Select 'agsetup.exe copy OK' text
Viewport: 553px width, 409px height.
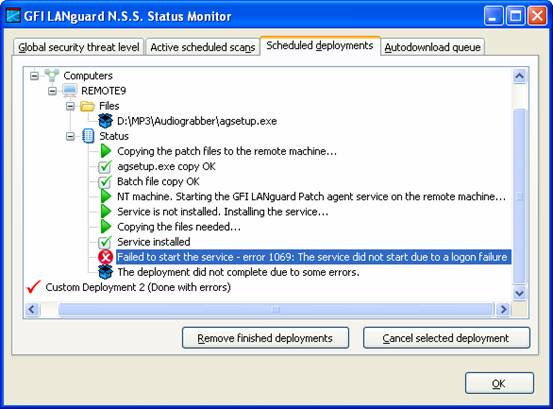[166, 166]
